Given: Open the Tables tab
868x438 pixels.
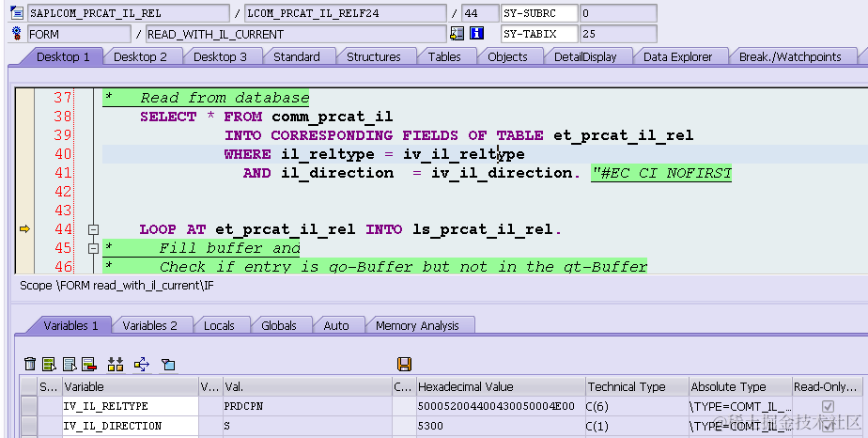Looking at the screenshot, I should tap(444, 56).
